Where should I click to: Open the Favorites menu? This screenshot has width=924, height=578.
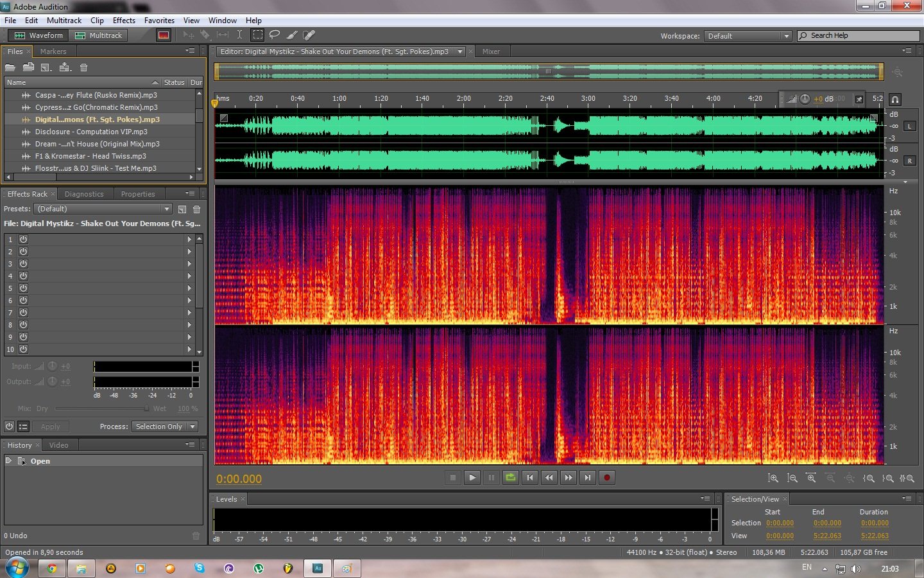pos(159,21)
